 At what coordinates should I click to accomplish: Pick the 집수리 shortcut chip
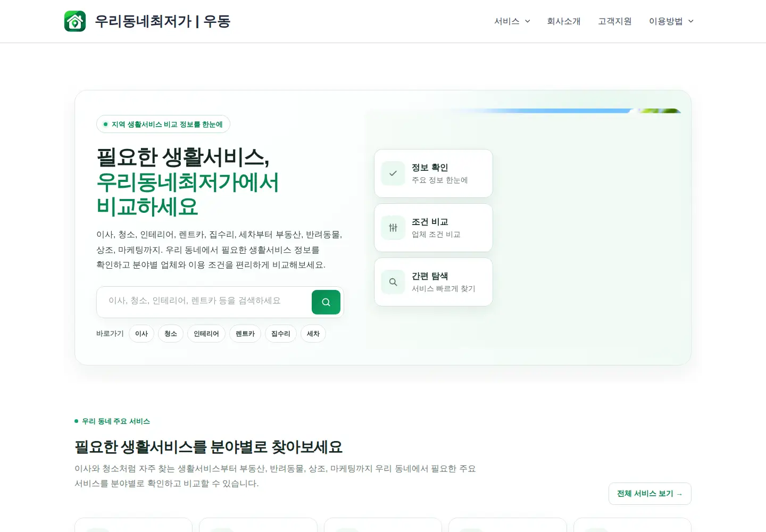click(281, 334)
